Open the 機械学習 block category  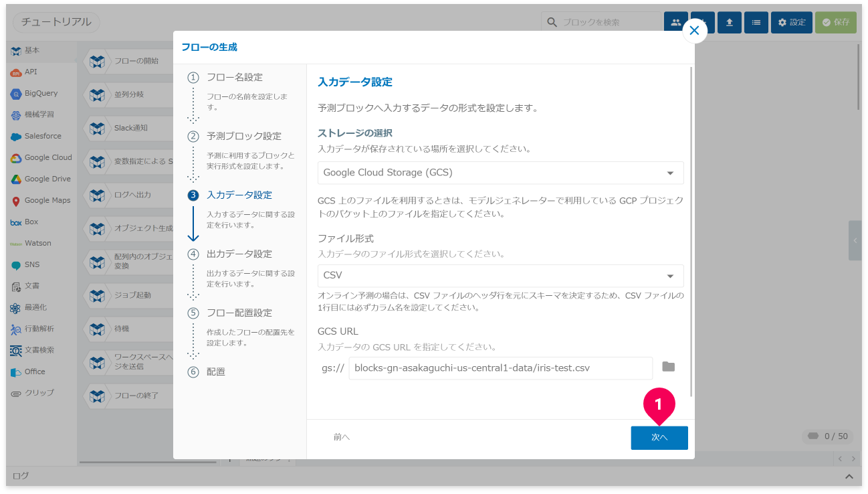click(x=41, y=114)
